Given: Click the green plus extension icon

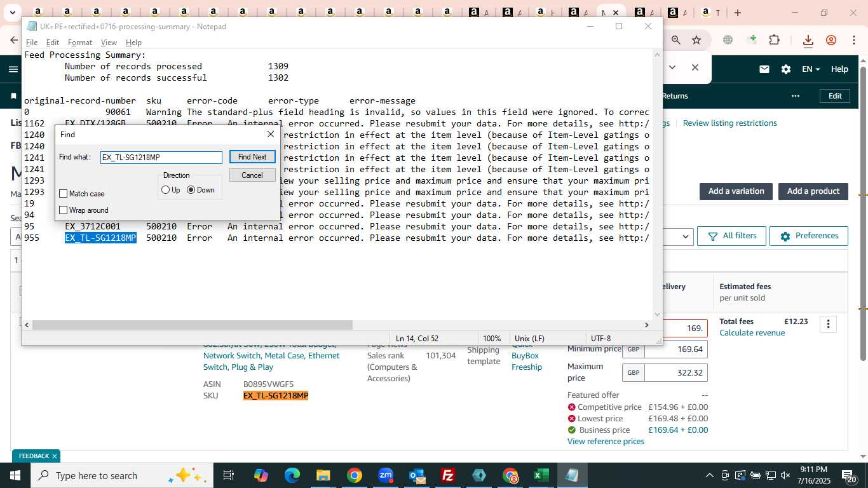Looking at the screenshot, I should 752,39.
